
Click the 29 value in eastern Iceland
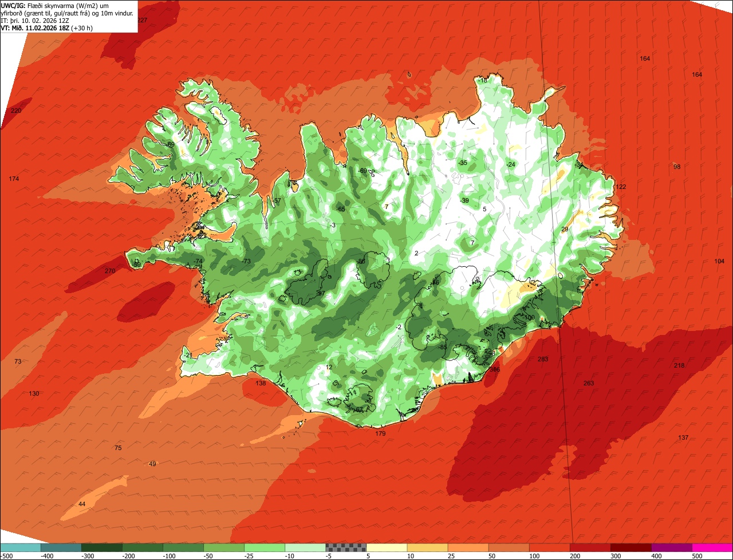pyautogui.click(x=565, y=229)
